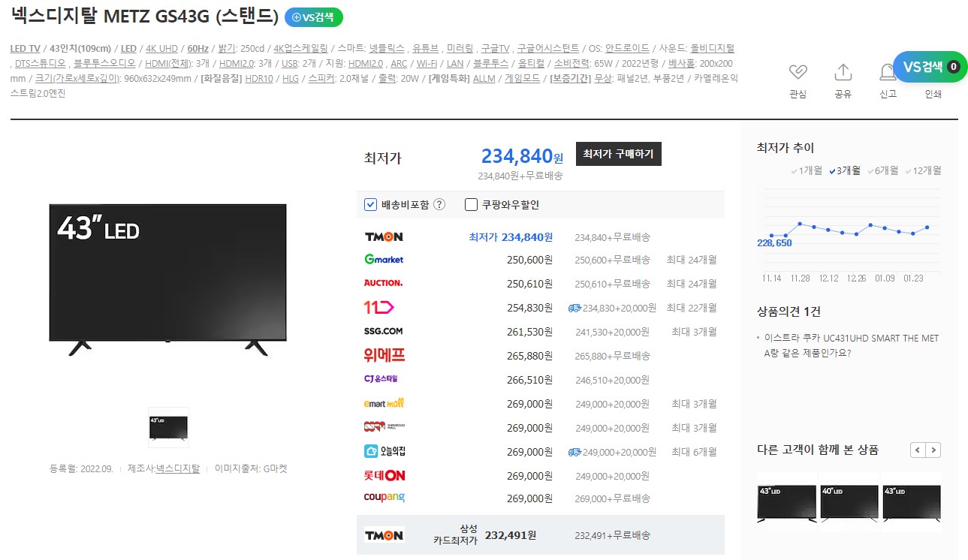Open first 43" LED related product thumbnail

click(x=787, y=502)
